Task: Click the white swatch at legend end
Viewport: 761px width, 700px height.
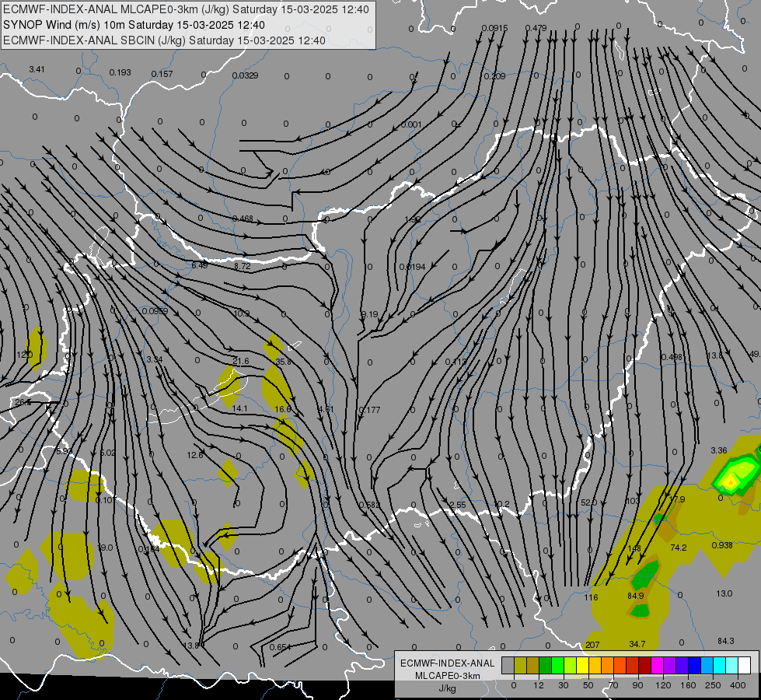Action: click(745, 665)
